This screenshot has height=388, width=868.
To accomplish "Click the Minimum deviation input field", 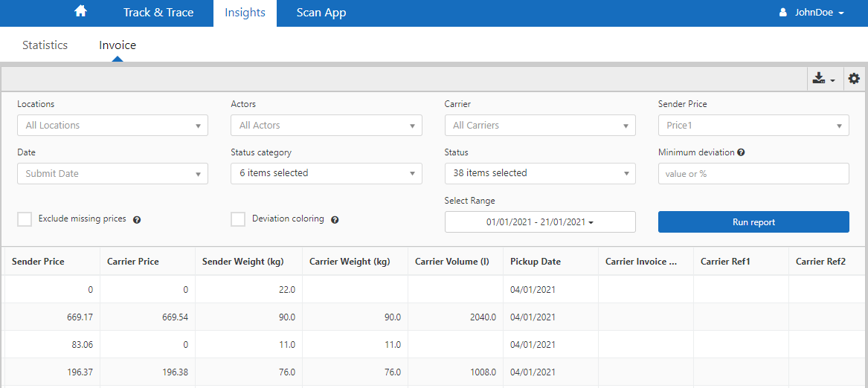I will point(753,174).
